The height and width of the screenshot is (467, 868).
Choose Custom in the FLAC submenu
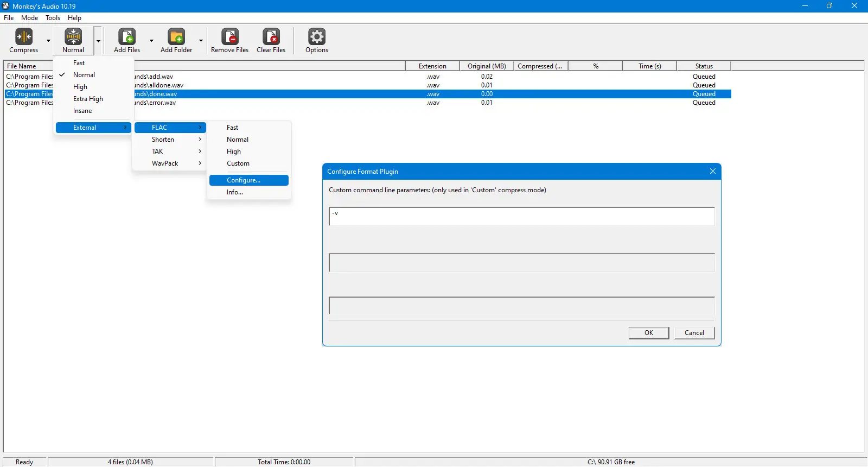249,163
